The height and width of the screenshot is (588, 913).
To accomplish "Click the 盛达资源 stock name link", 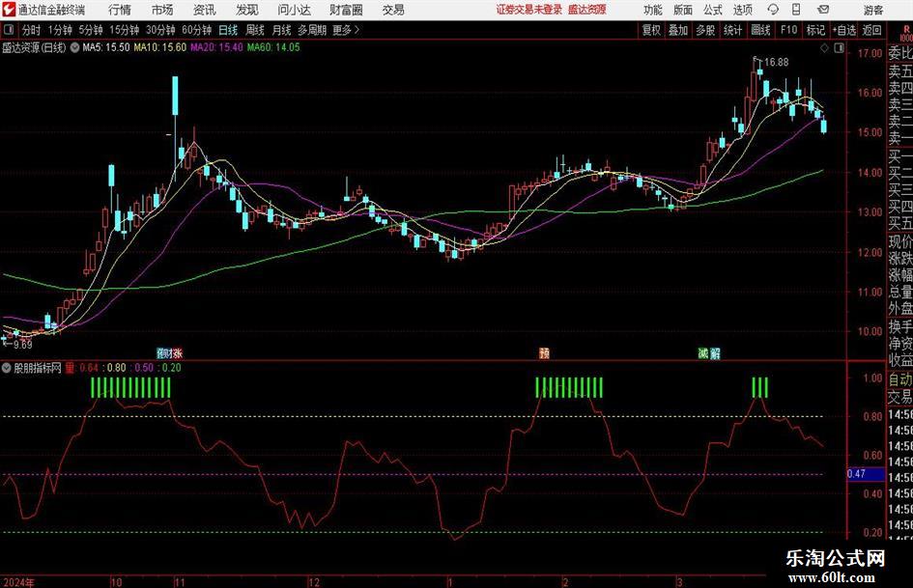I will click(587, 10).
